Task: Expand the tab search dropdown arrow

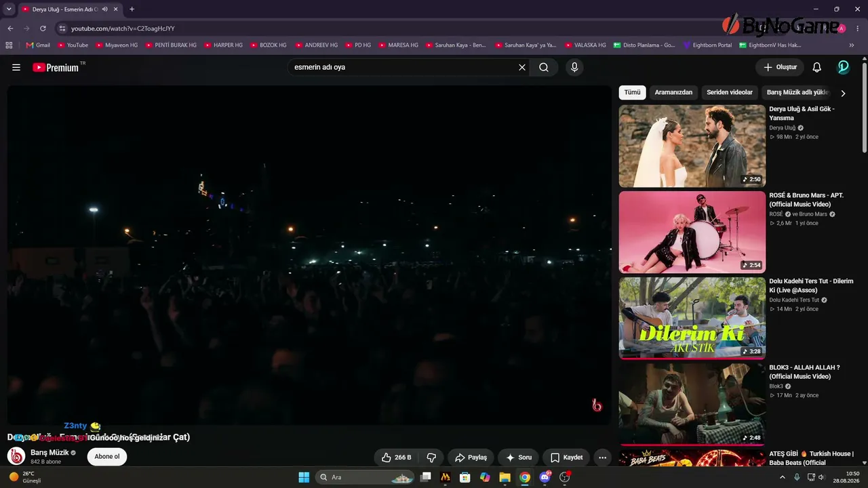Action: 9,9
